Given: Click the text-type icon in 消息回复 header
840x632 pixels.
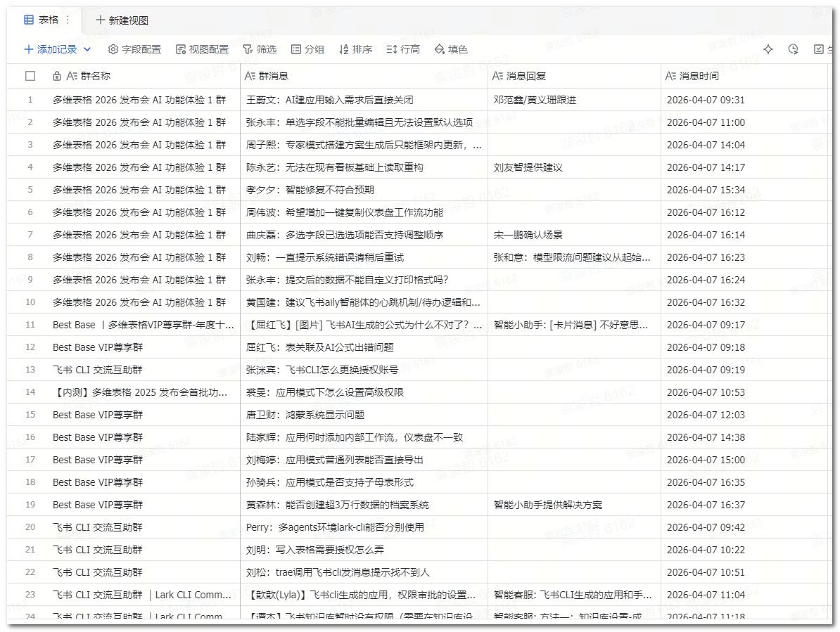Looking at the screenshot, I should (x=497, y=76).
